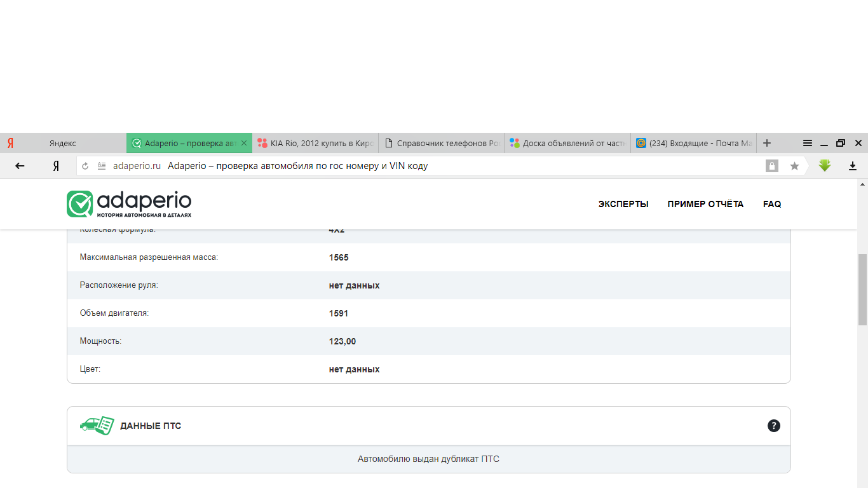This screenshot has height=488, width=868.
Task: Click the power value 123,00
Action: tap(342, 341)
